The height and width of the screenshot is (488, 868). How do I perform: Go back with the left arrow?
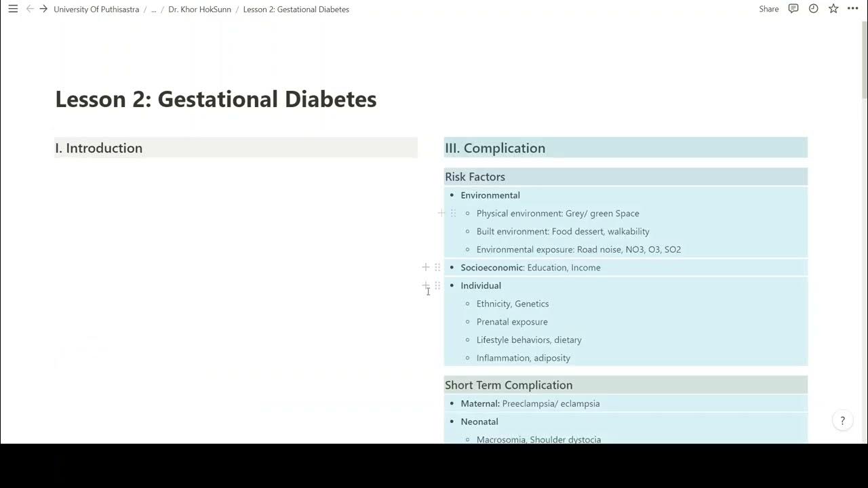click(30, 9)
